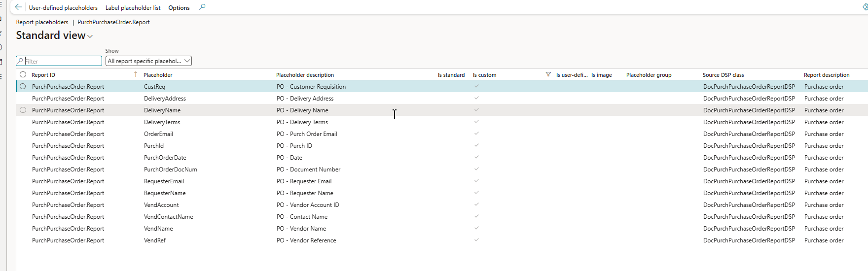Mark the DeliveryName row selection circle
868x271 pixels.
pos(23,110)
